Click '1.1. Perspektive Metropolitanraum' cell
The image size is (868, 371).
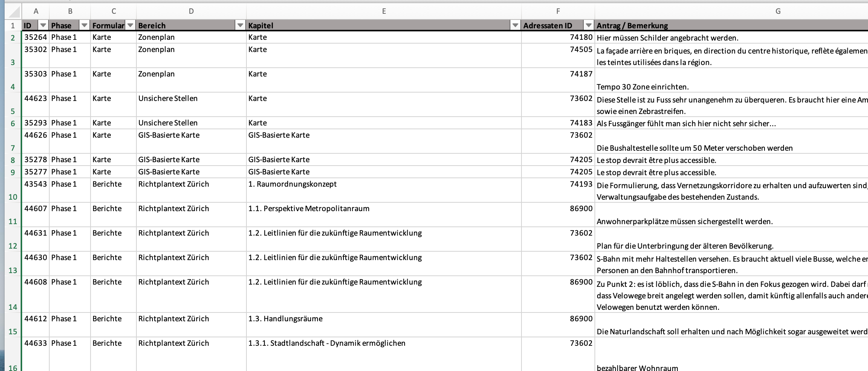click(384, 215)
